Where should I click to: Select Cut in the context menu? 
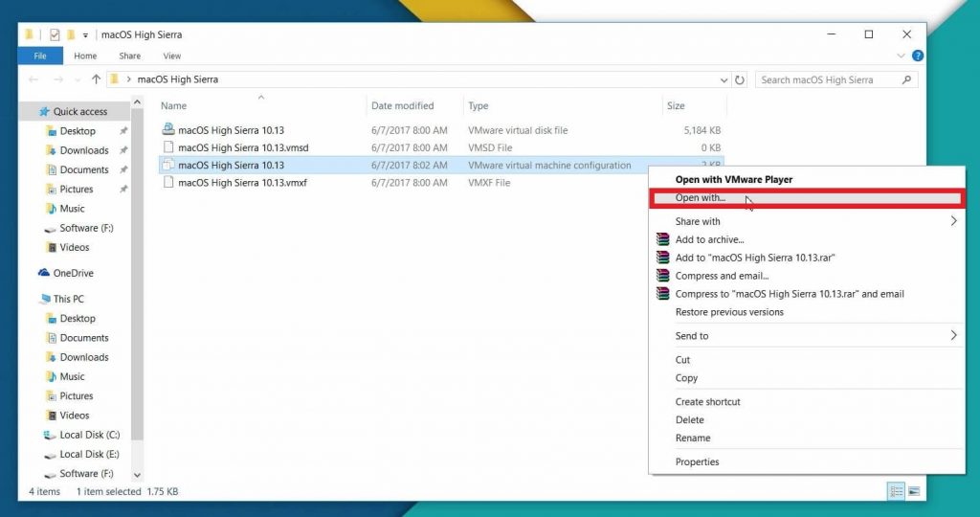point(682,360)
